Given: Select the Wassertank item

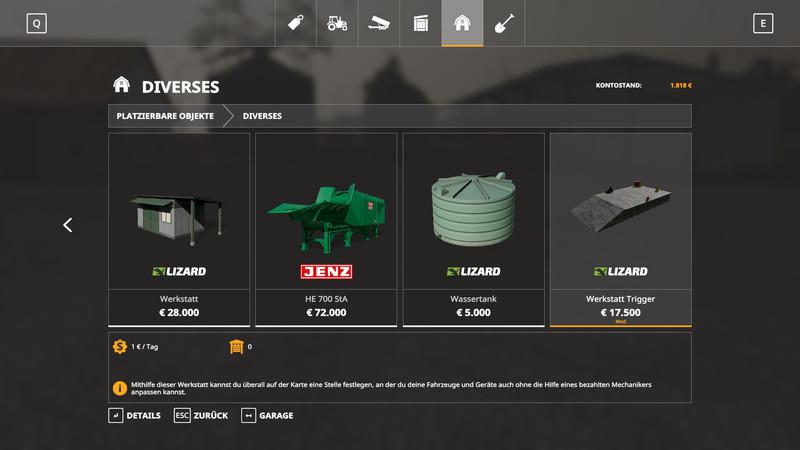Looking at the screenshot, I should pyautogui.click(x=473, y=230).
